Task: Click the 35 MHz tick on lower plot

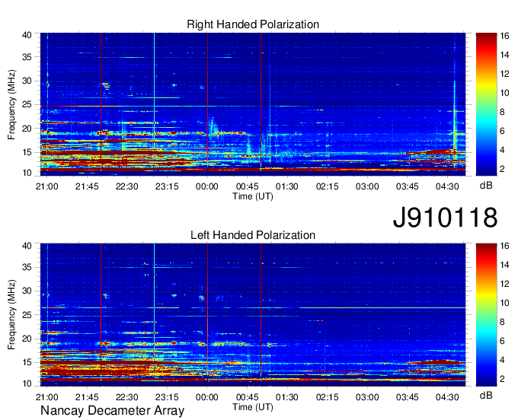Action: (x=27, y=267)
